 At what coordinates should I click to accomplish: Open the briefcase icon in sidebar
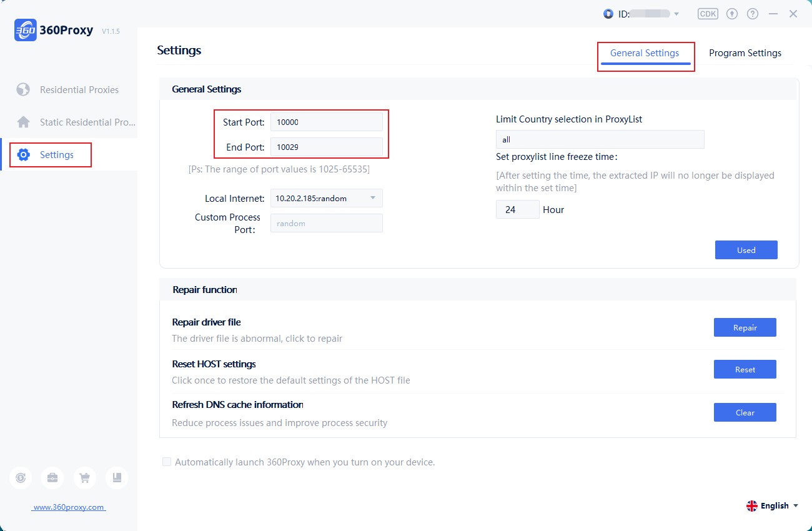pyautogui.click(x=52, y=478)
